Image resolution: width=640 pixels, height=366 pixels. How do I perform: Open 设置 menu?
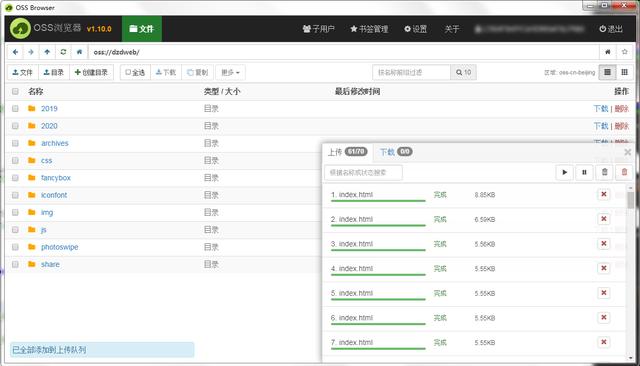(x=416, y=29)
